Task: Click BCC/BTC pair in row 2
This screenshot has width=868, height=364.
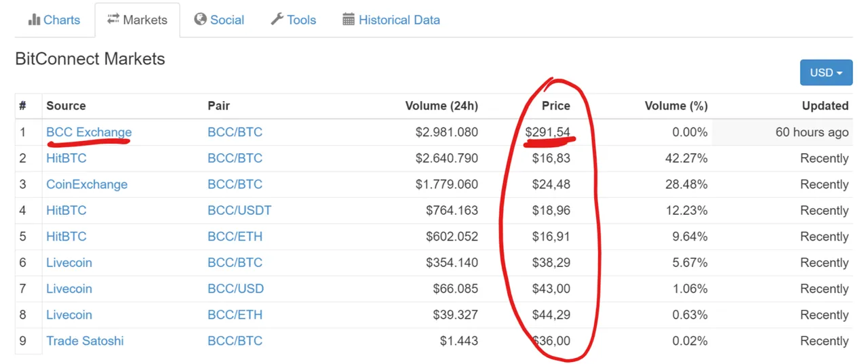Action: [235, 158]
